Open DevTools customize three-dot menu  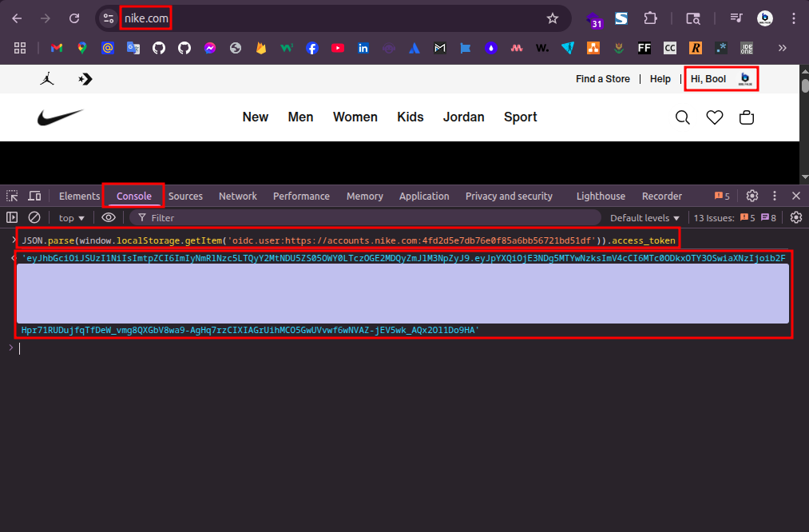coord(775,196)
